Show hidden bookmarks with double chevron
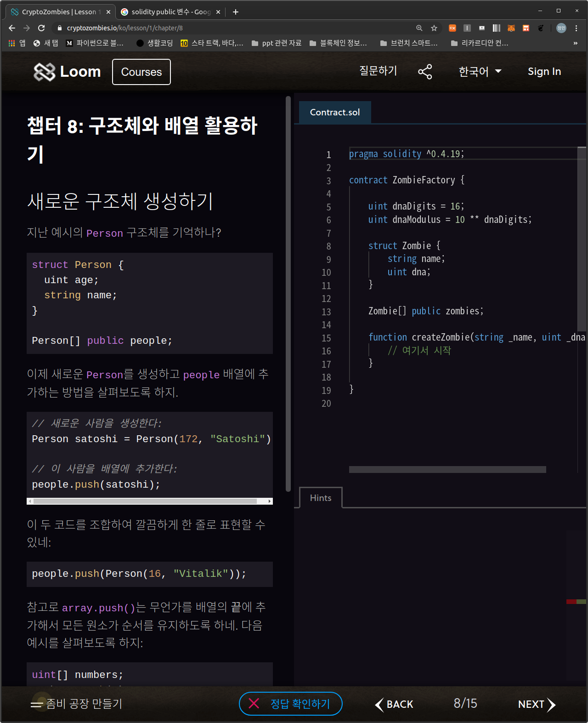This screenshot has height=723, width=588. 576,43
